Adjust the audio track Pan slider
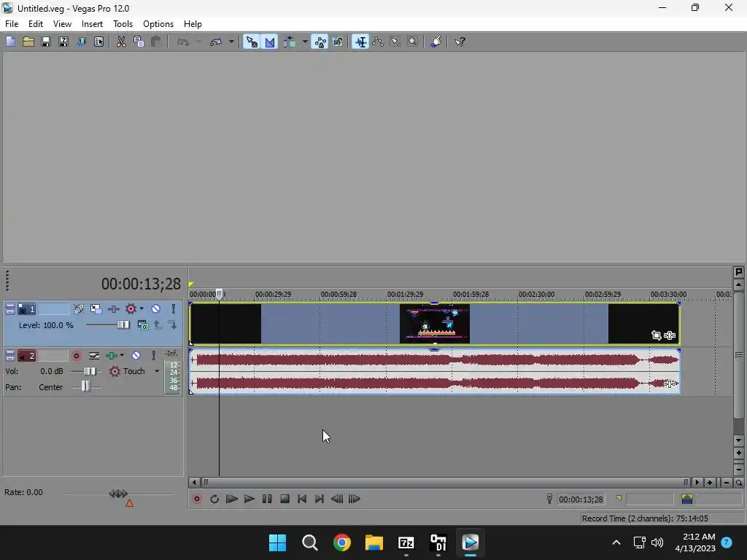Screen dimensions: 747x560 86,386
